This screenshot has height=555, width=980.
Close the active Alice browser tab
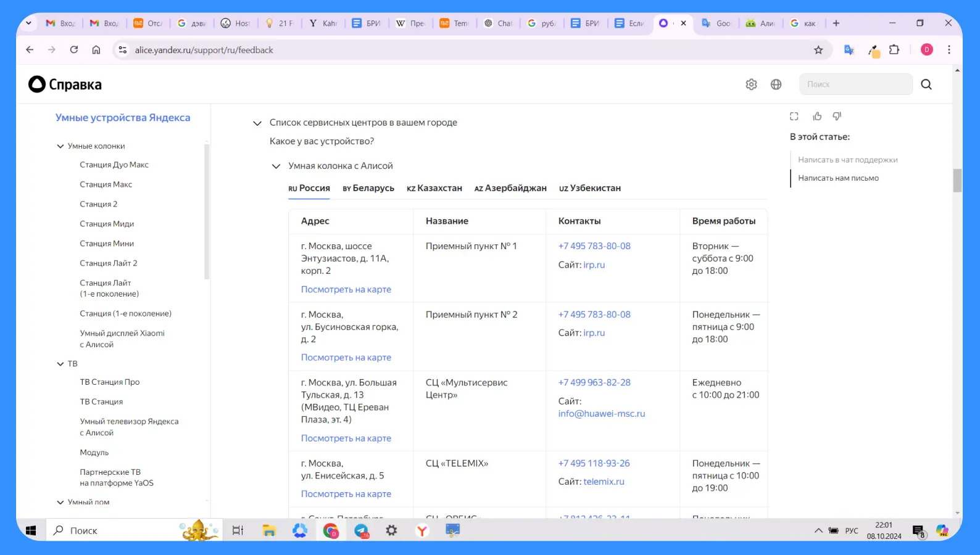[683, 23]
